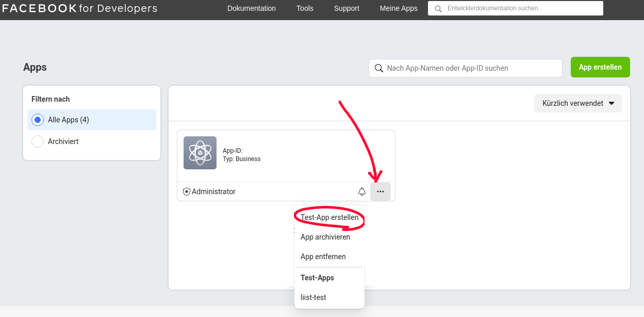Screen dimensions: 644x317
Task: Click the Facebook for Developers logo
Action: pyautogui.click(x=80, y=8)
